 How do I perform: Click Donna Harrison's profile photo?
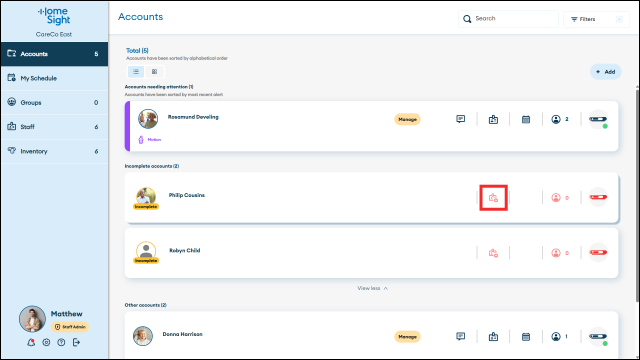tap(143, 336)
